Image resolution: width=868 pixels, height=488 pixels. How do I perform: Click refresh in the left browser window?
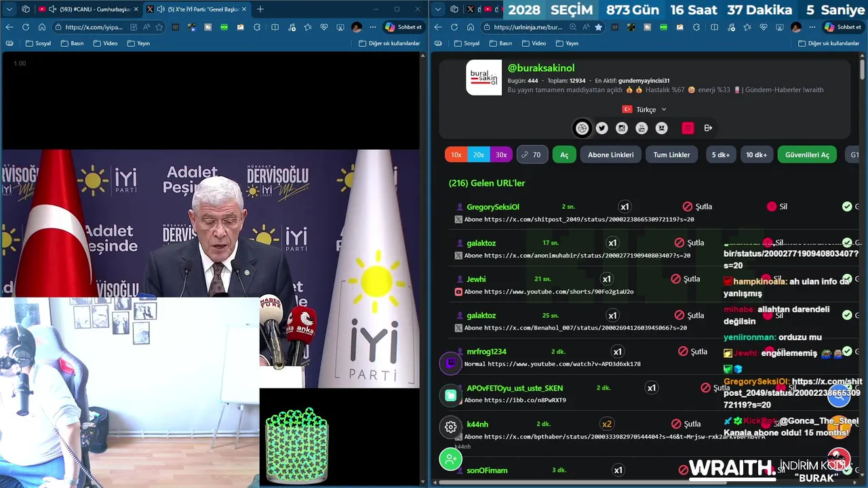25,27
